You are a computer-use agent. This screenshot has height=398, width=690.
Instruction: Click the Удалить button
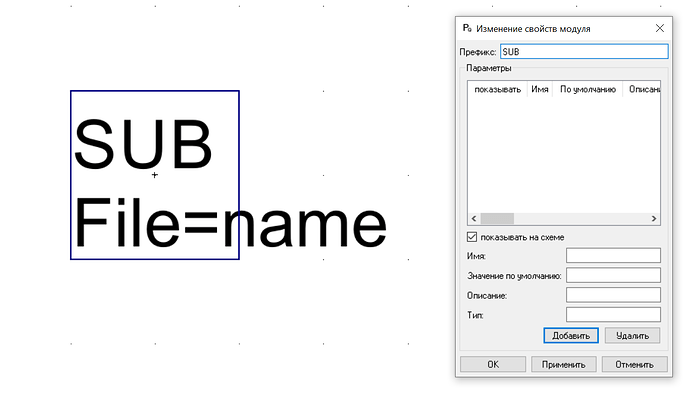click(632, 335)
